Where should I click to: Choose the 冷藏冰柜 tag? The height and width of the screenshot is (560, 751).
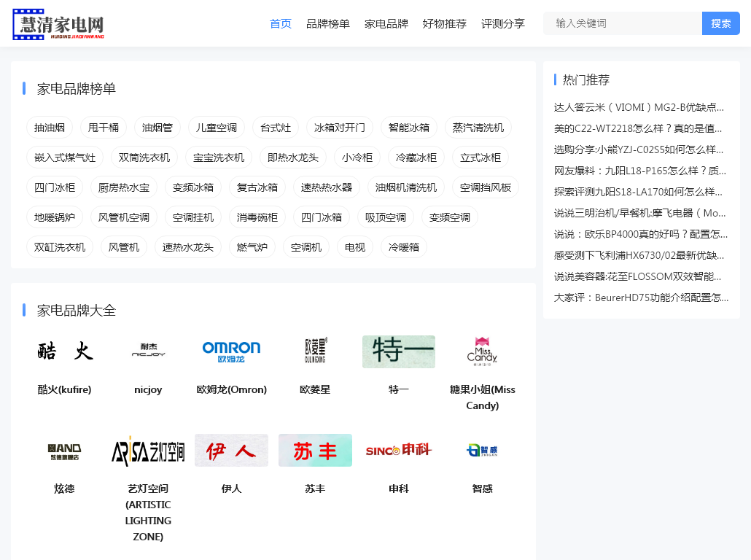pyautogui.click(x=416, y=157)
